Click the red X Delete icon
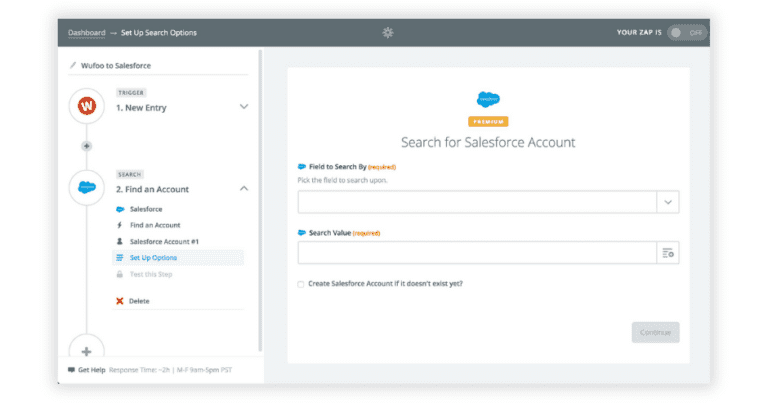 pyautogui.click(x=120, y=301)
